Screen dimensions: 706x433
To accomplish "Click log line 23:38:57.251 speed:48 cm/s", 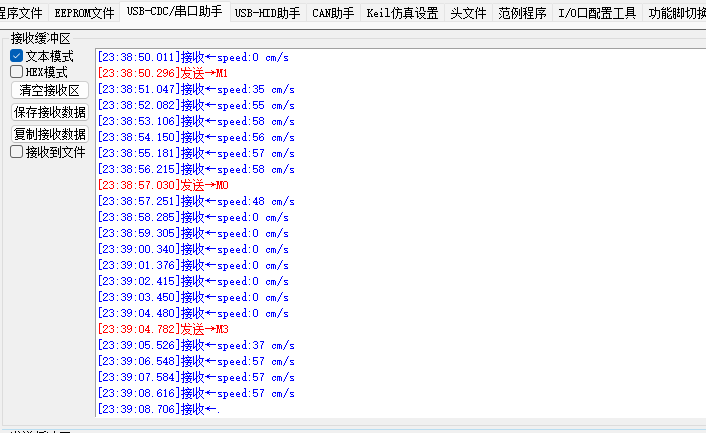I will [196, 201].
